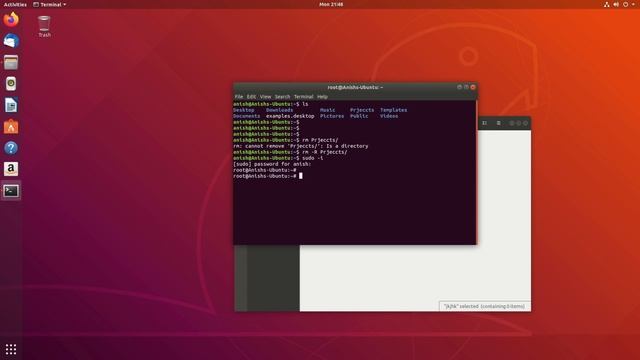This screenshot has height=360, width=640.
Task: Open Rhythmbox music player in dock
Action: point(11,84)
